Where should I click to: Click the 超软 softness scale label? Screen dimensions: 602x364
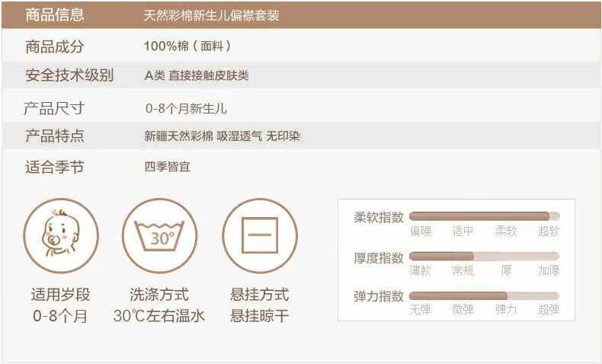[549, 231]
